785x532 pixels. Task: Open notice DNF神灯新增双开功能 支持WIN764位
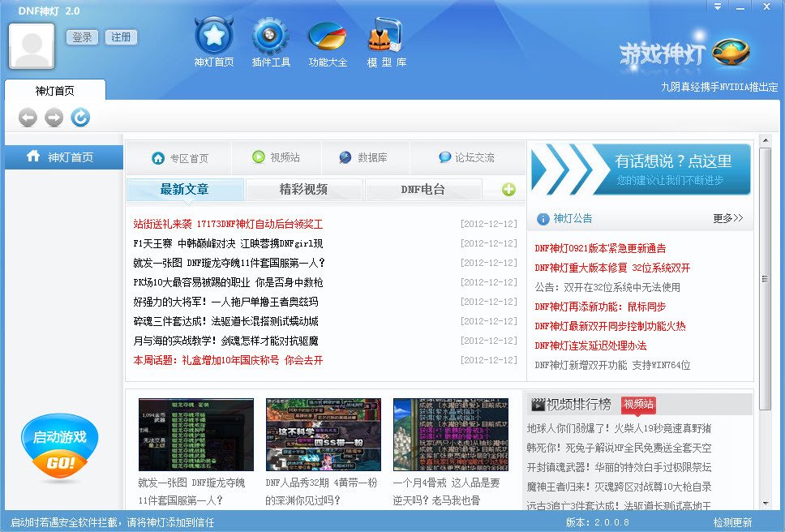[612, 365]
